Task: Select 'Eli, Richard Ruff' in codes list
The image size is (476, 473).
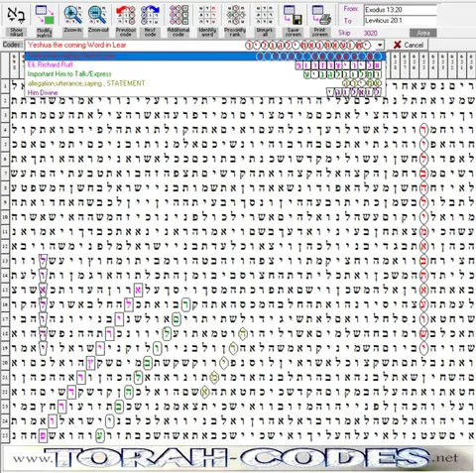Action: tap(205, 64)
